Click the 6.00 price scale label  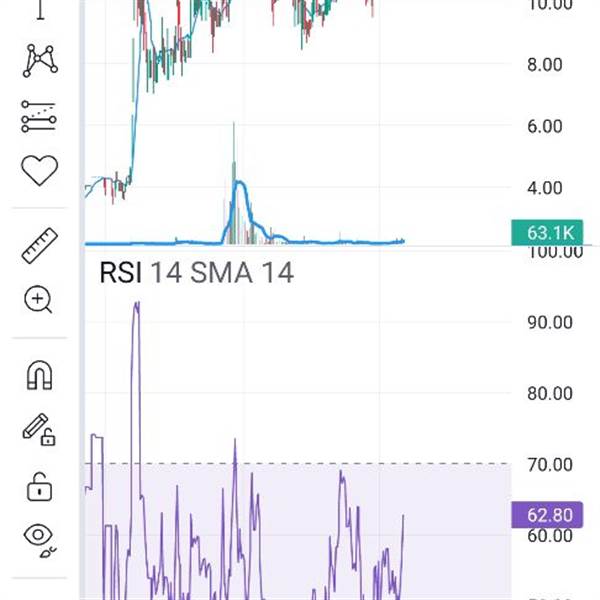545,127
